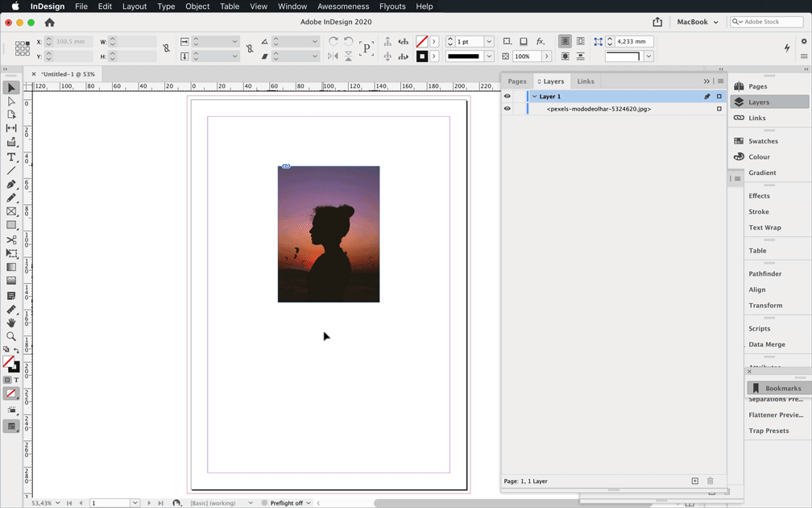Select the Direct Selection tool
Image resolution: width=812 pixels, height=508 pixels.
(x=11, y=101)
